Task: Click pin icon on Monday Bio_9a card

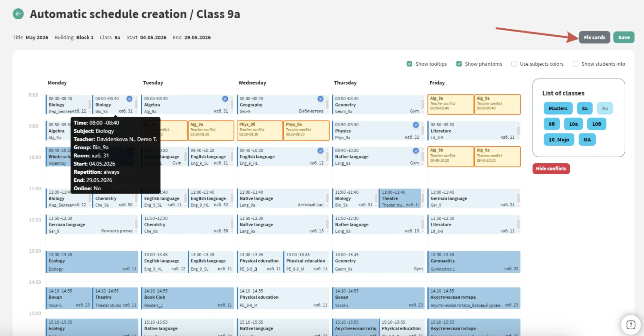Action: [129, 99]
